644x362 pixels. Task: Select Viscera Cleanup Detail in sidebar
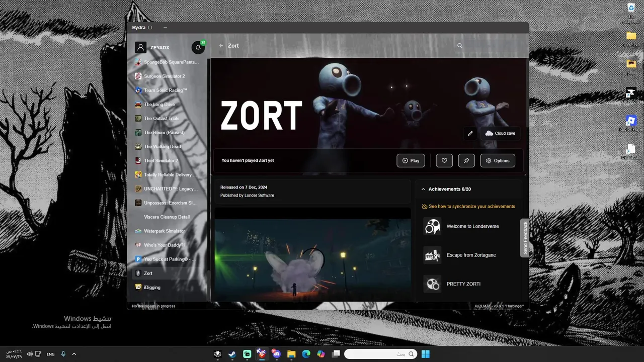[168, 217]
